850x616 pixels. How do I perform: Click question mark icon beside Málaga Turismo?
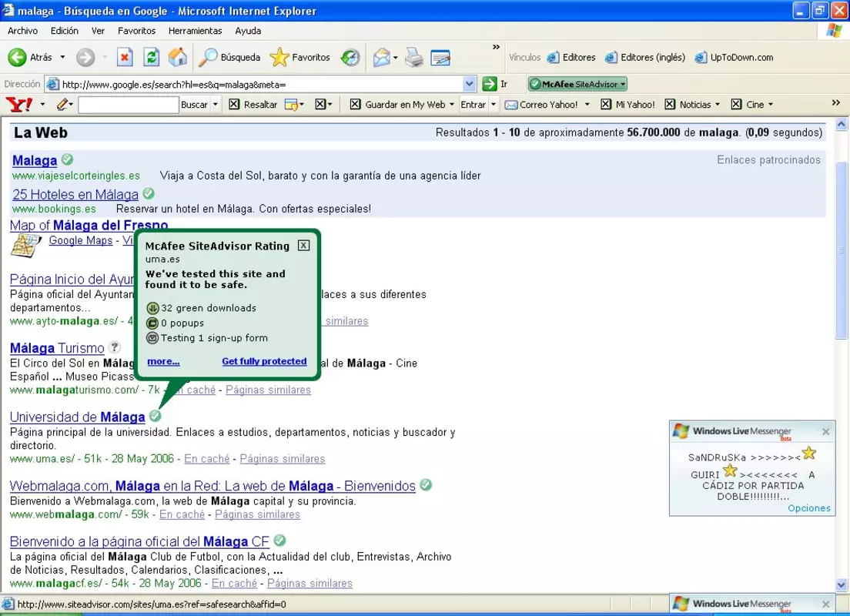pos(115,346)
